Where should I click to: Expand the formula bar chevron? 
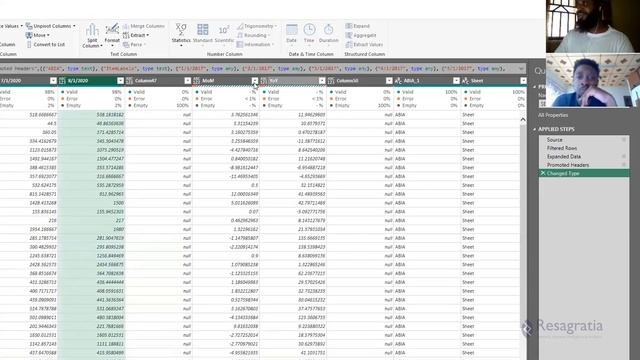click(521, 69)
